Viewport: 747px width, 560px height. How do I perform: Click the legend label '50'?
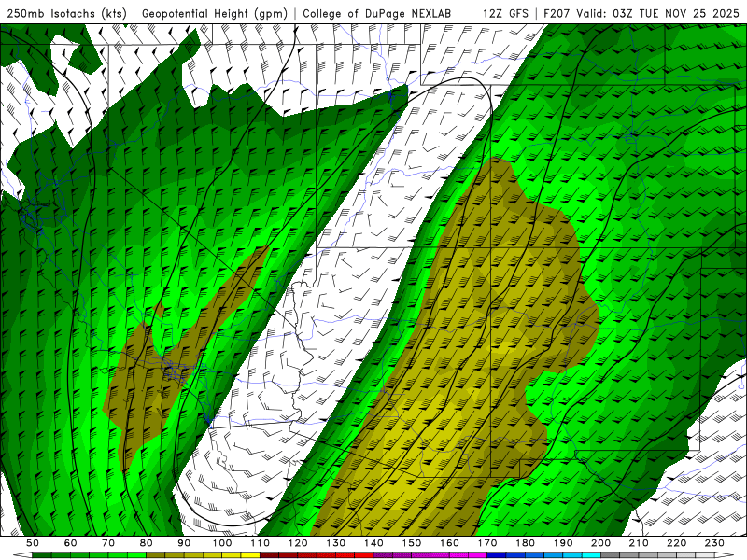click(x=33, y=543)
